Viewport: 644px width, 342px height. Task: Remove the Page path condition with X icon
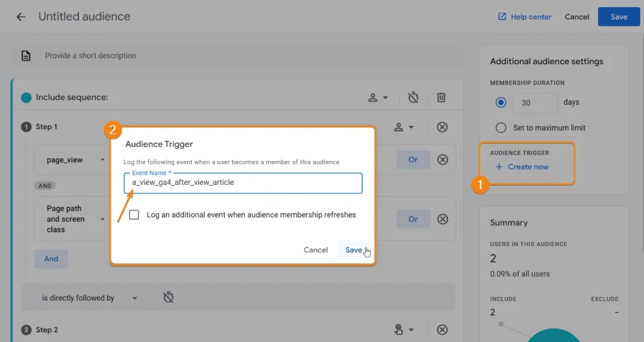[442, 219]
